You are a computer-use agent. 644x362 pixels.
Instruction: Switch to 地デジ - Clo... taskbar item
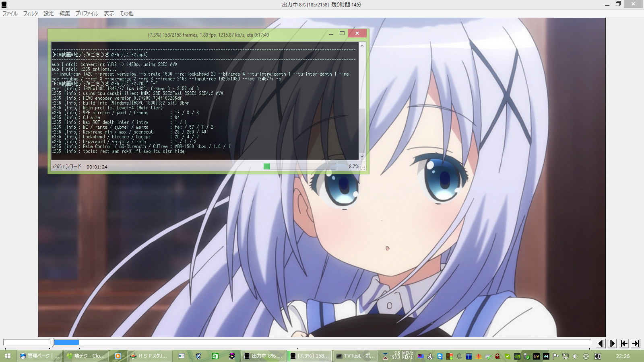pos(86,356)
